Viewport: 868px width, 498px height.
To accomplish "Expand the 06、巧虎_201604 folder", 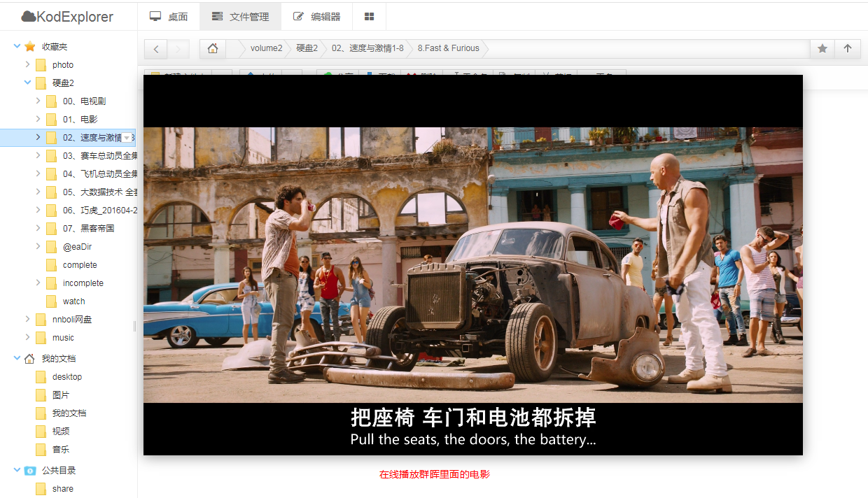I will 38,210.
